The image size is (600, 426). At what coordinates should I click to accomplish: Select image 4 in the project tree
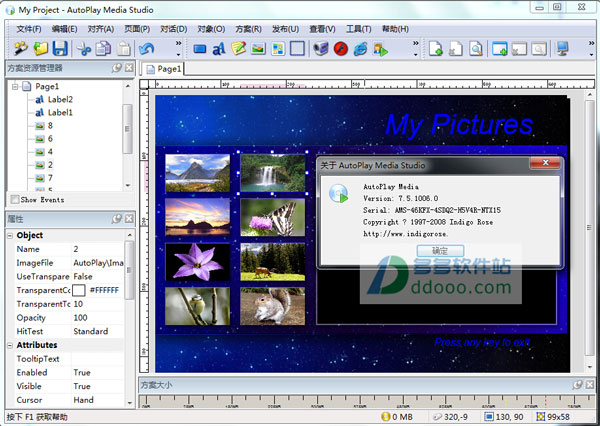pos(50,152)
